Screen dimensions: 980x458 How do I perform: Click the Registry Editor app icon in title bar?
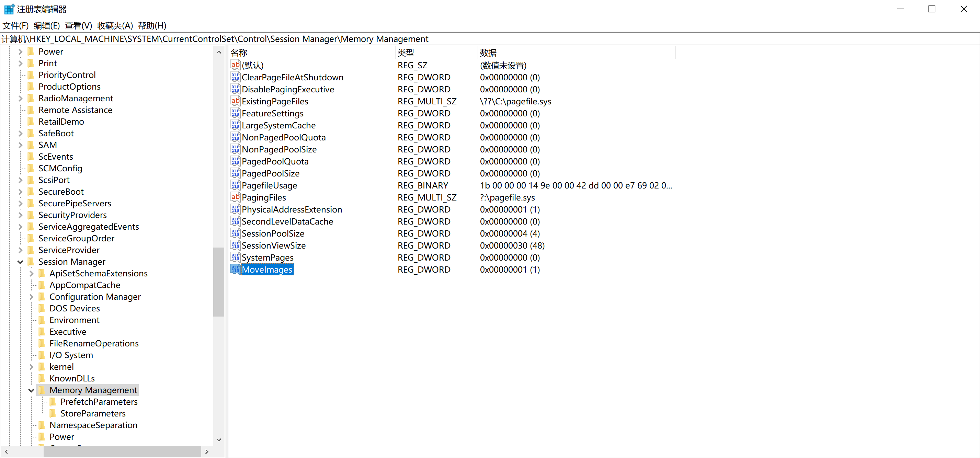[x=9, y=9]
